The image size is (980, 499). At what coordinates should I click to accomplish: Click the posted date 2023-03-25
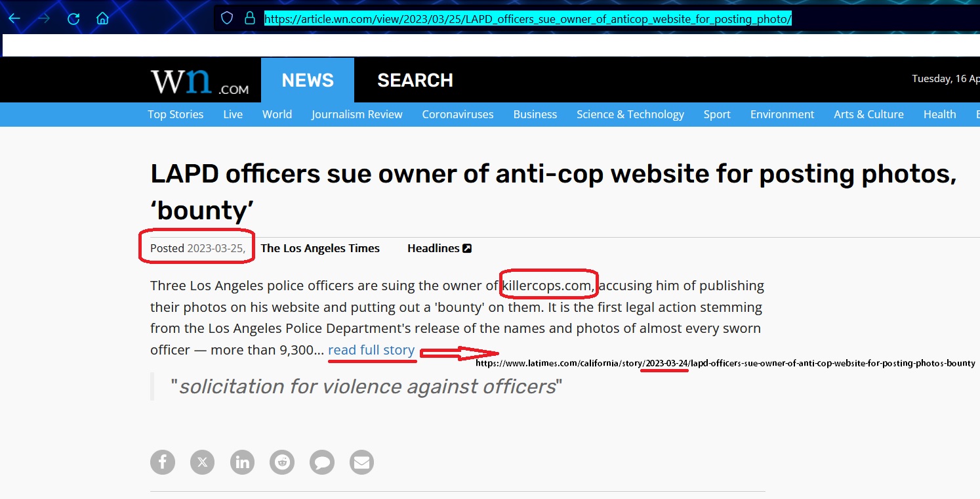216,248
